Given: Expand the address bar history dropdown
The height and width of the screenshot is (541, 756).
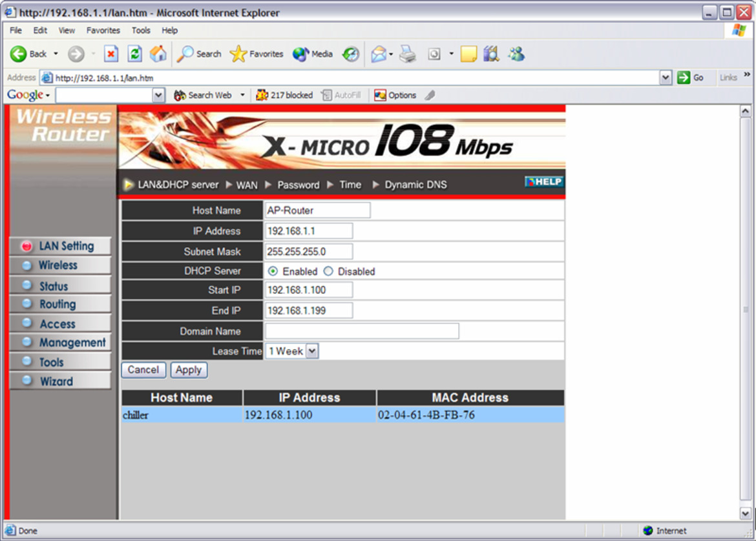Looking at the screenshot, I should [666, 77].
